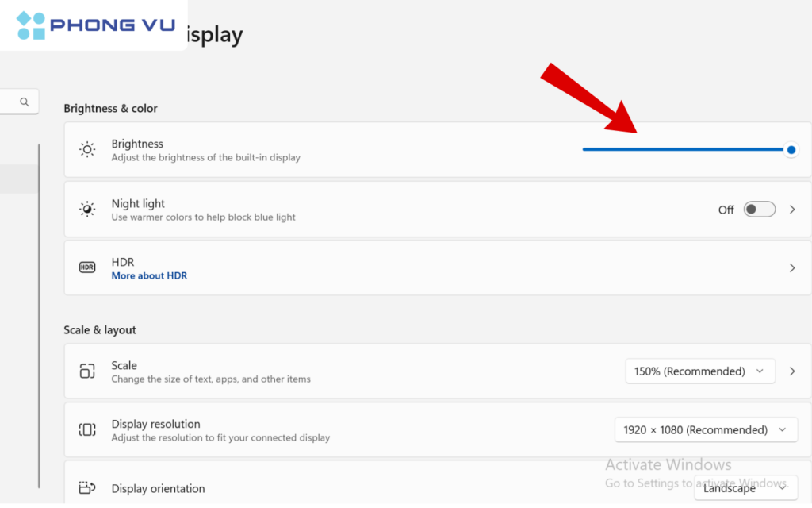Open the 150% (Recommended) scale dropdown
Image resolution: width=812 pixels, height=508 pixels.
(699, 371)
